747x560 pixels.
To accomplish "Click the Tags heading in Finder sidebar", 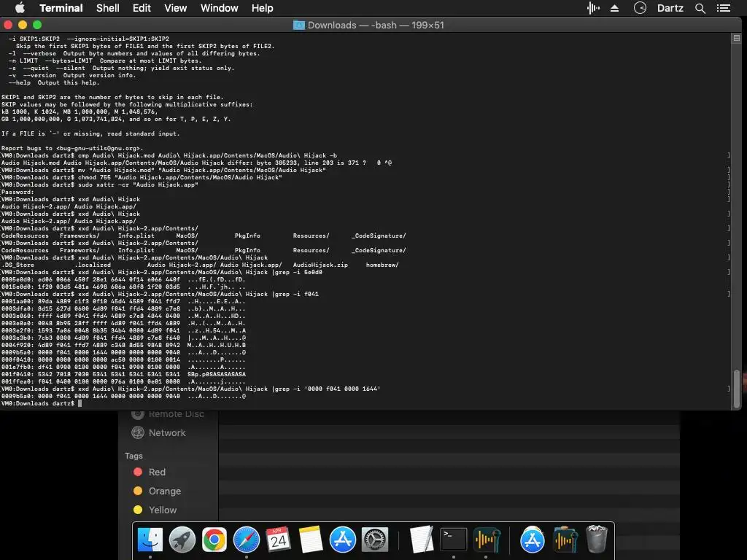I will click(x=133, y=456).
